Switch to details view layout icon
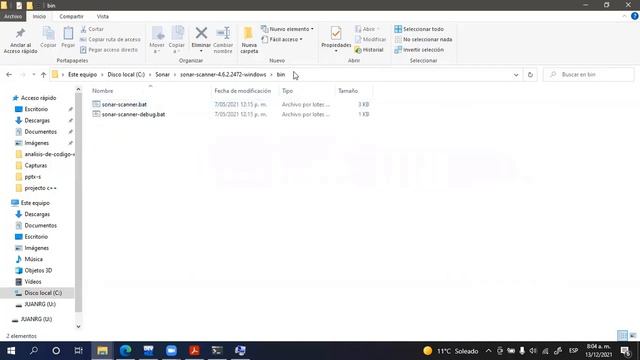 [622, 336]
